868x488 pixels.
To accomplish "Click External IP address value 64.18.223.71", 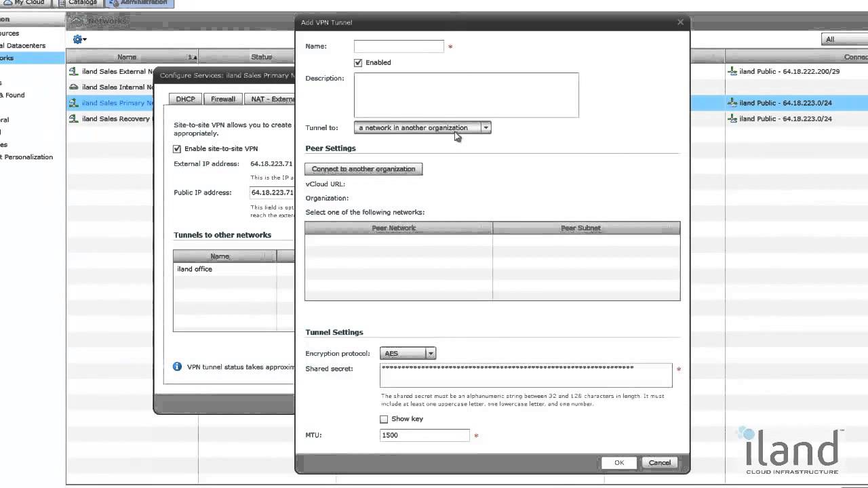I will [x=271, y=164].
